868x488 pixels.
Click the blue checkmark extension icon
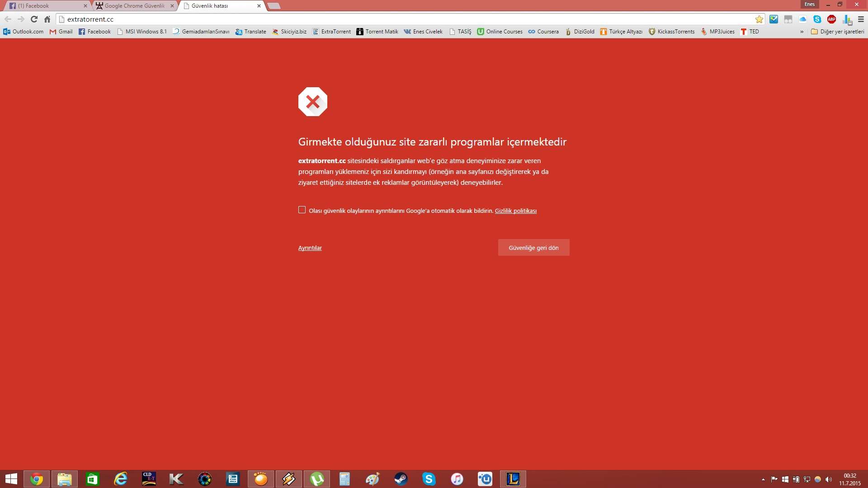click(x=774, y=19)
